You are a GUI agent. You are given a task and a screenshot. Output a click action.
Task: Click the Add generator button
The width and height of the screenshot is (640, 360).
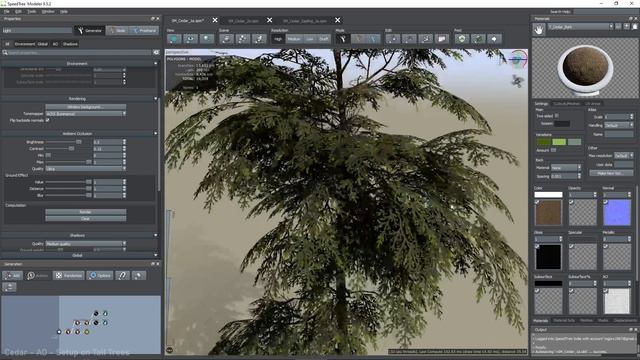click(13, 276)
